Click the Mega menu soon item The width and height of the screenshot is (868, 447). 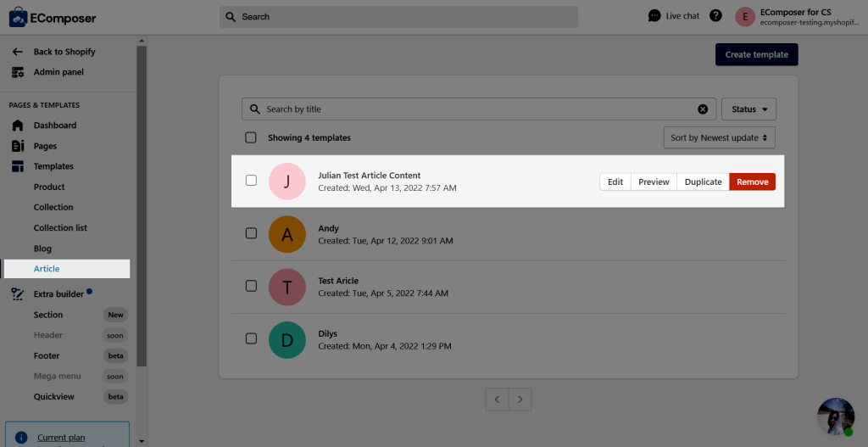click(57, 376)
